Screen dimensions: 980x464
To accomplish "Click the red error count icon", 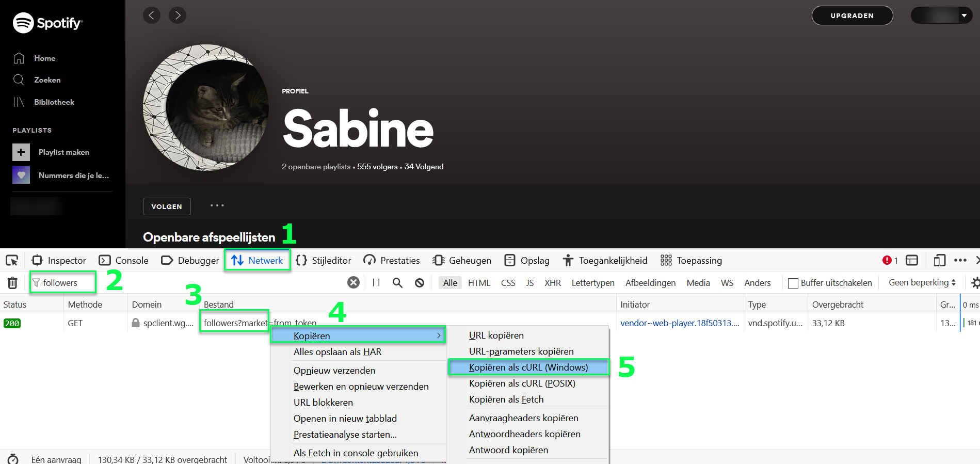I will [x=887, y=260].
